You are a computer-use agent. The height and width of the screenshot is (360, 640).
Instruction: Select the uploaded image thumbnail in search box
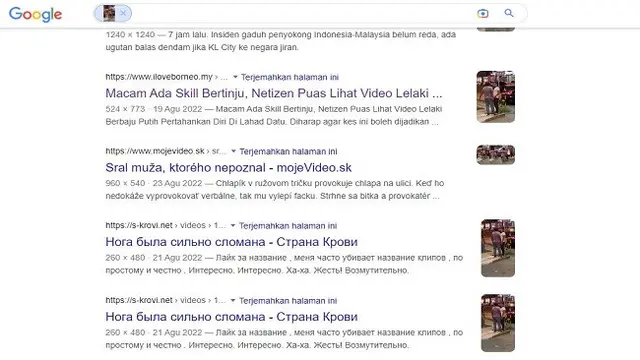point(109,13)
